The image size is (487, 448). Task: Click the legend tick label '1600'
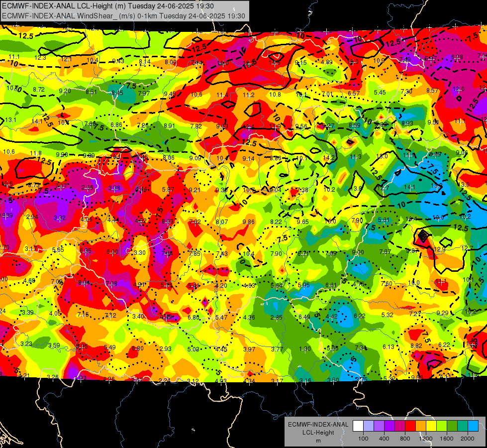[x=446, y=439]
